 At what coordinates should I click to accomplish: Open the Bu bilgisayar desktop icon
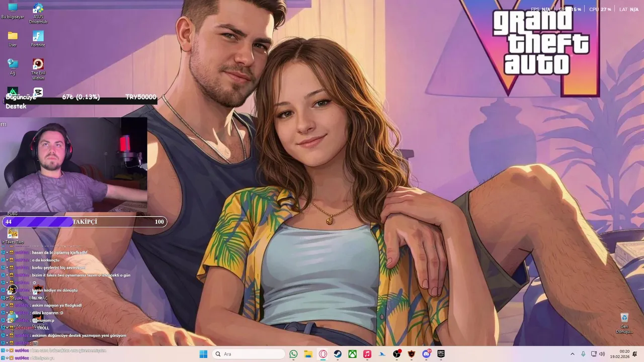tap(13, 11)
